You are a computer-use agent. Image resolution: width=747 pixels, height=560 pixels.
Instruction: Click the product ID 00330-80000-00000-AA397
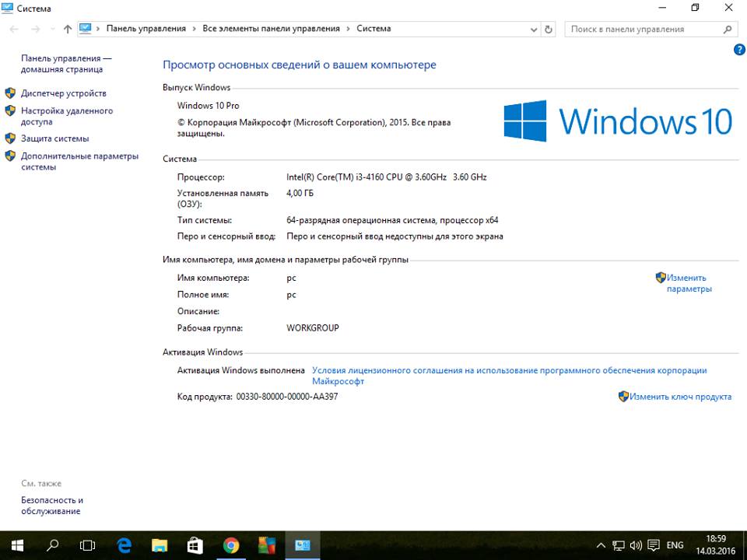pyautogui.click(x=287, y=397)
